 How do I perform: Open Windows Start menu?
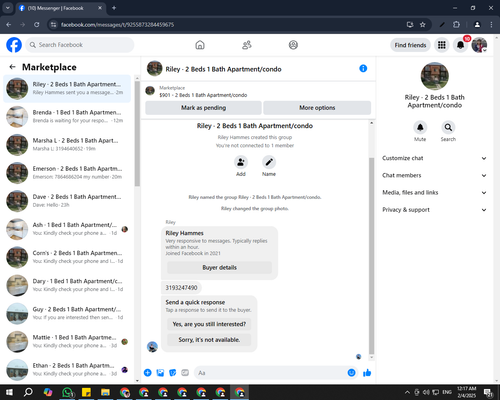point(9,392)
